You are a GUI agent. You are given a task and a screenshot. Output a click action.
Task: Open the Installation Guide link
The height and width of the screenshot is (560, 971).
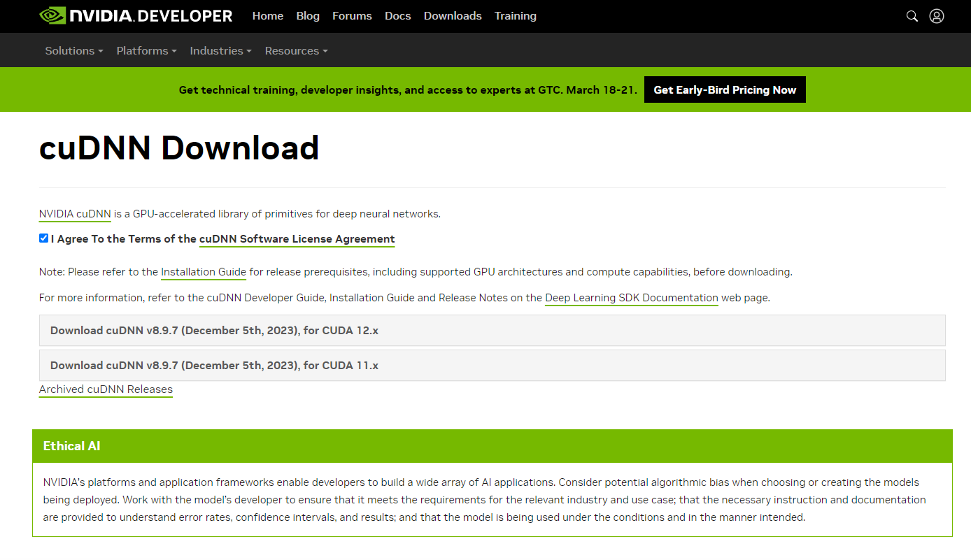pos(204,272)
